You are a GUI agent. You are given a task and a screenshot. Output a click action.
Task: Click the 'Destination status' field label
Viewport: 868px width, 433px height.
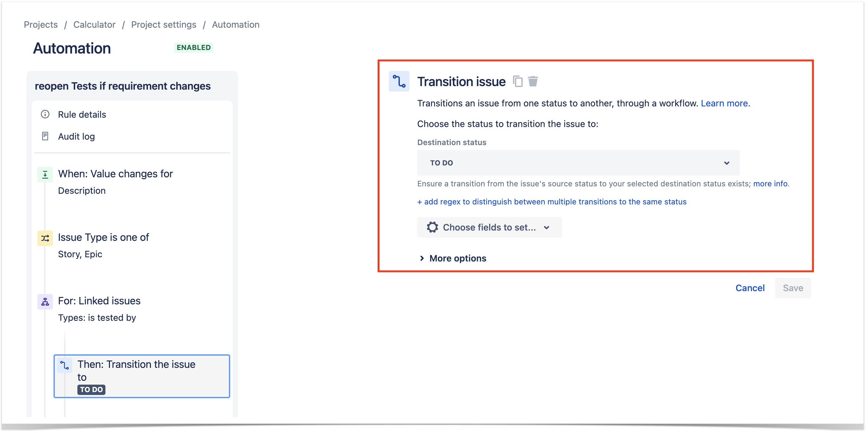click(x=452, y=143)
